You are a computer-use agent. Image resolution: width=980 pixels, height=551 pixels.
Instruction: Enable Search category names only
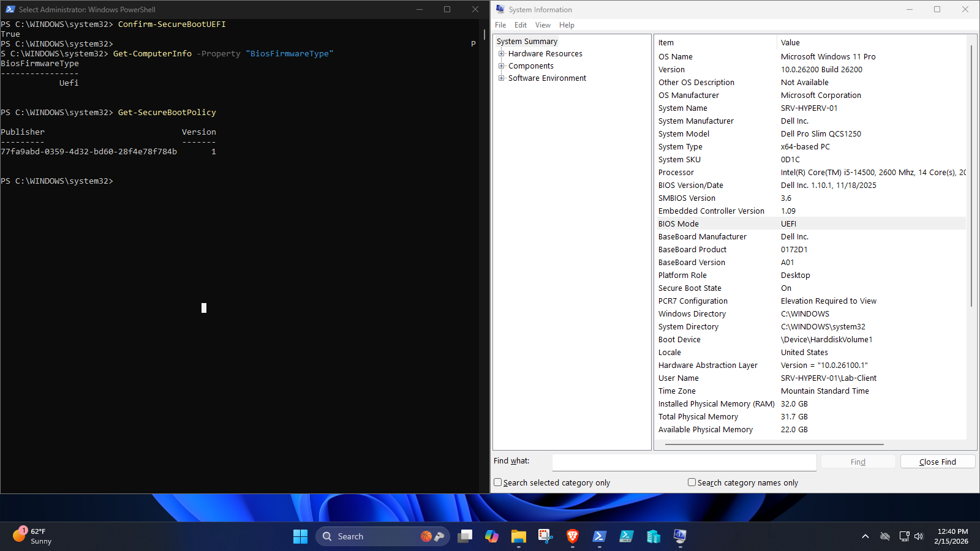coord(692,482)
